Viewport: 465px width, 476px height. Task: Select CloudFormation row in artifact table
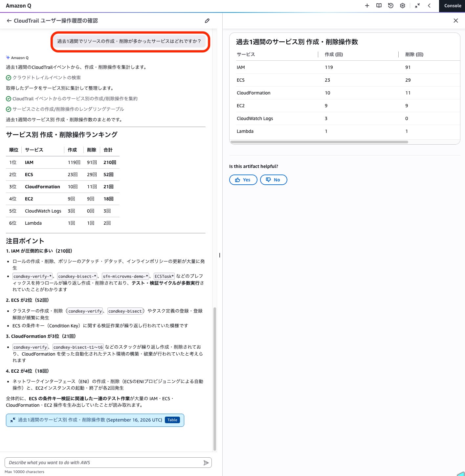tap(344, 93)
